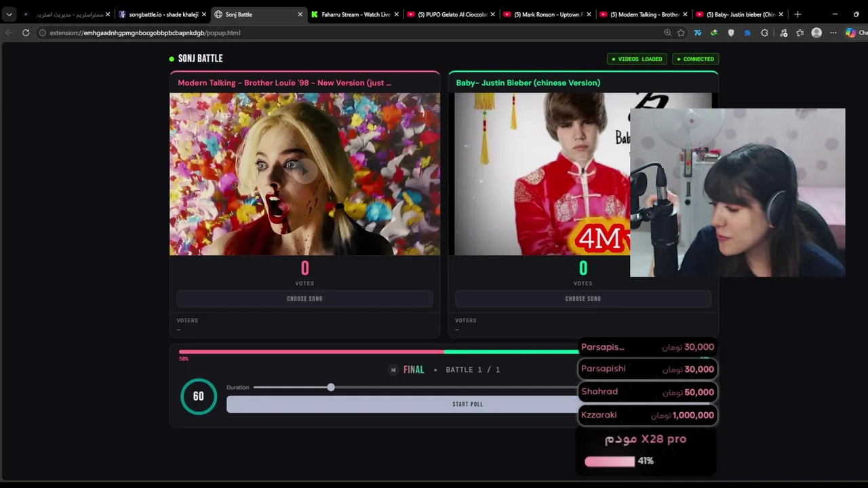The width and height of the screenshot is (868, 488).
Task: Switch to the Modern Talking Brother tab
Action: coord(644,14)
